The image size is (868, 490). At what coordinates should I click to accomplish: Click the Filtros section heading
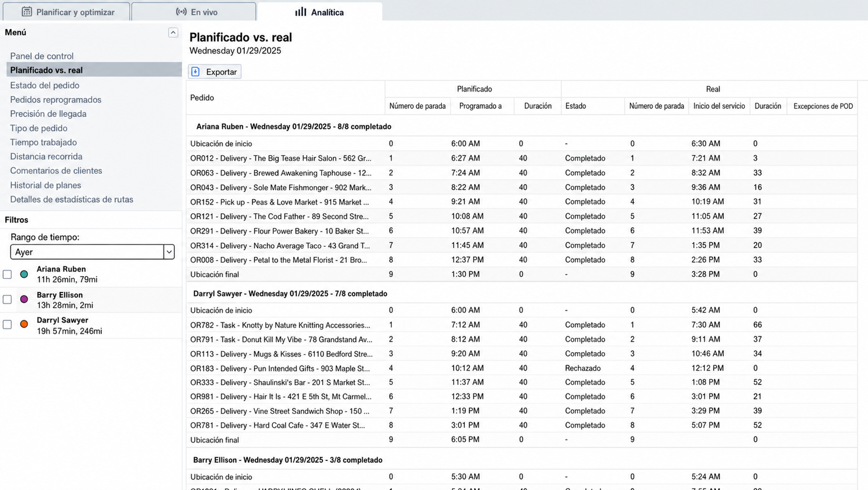[x=17, y=220]
